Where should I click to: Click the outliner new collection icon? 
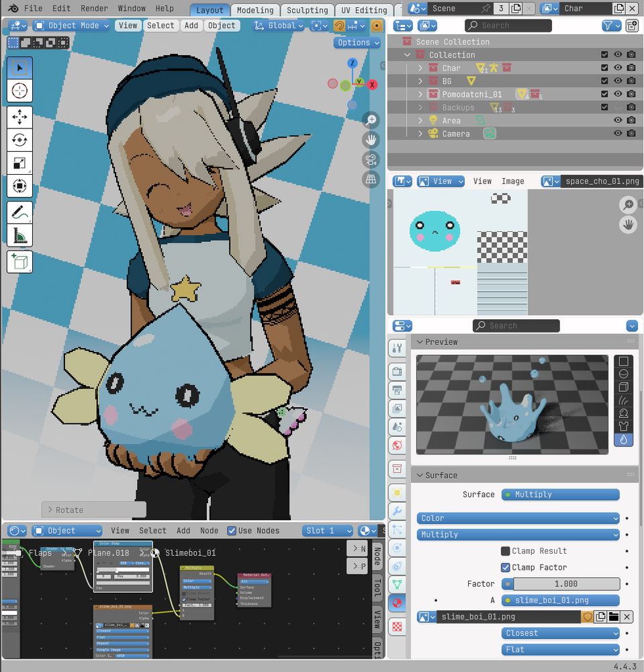632,26
